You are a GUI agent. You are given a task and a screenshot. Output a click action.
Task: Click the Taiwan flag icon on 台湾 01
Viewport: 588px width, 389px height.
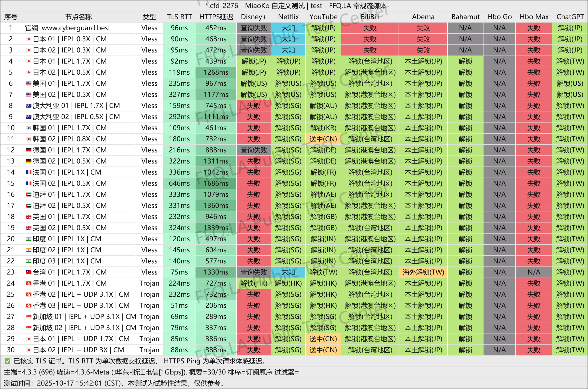tap(29, 272)
